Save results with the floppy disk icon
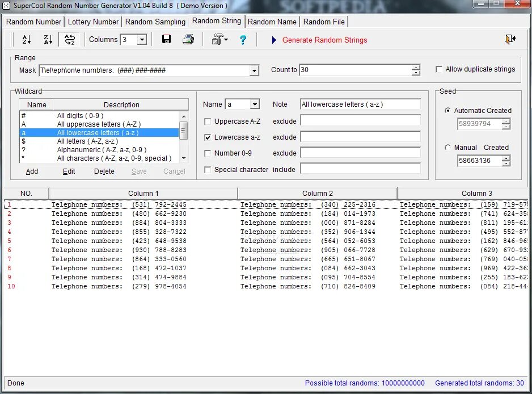 click(166, 39)
